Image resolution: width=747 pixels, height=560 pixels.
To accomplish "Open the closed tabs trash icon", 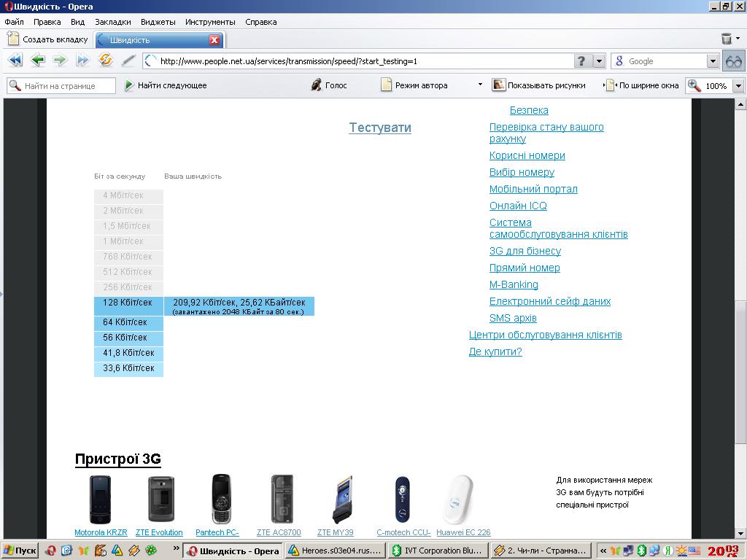I will click(x=727, y=39).
